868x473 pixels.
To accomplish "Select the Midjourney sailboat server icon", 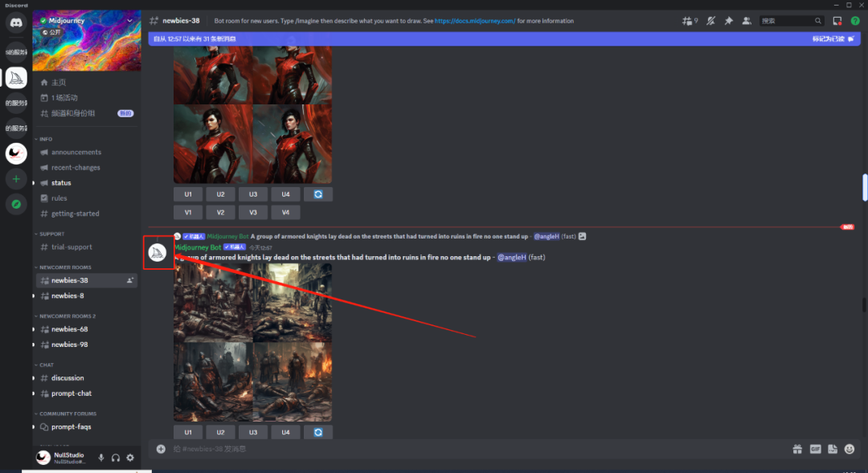I will coord(16,78).
